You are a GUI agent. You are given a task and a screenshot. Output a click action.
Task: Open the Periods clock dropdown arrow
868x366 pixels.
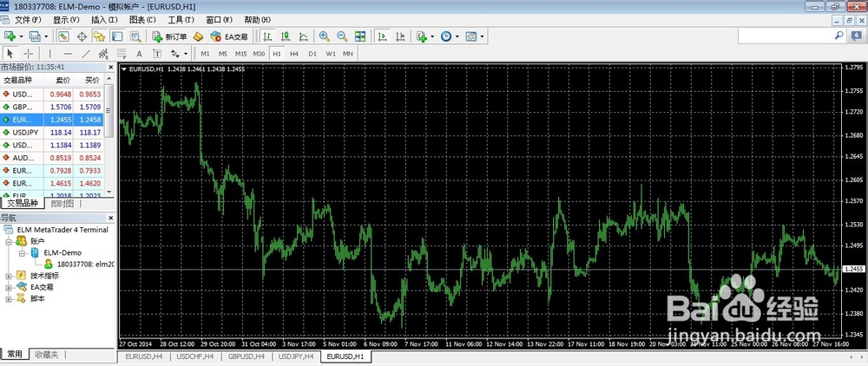coord(457,36)
